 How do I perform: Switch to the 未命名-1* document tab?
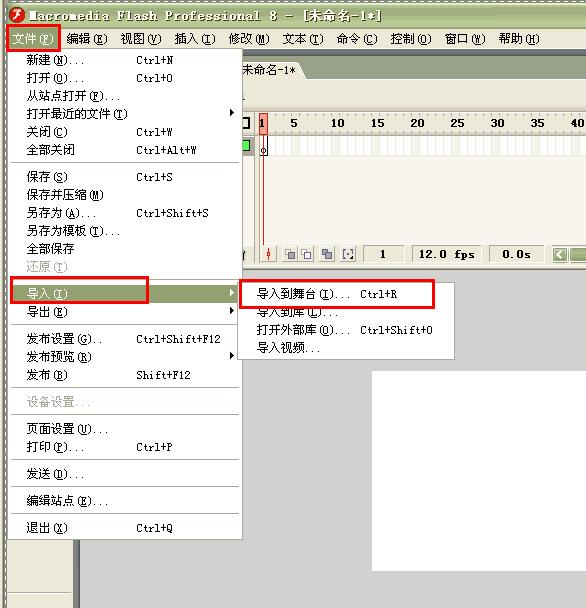coord(269,70)
